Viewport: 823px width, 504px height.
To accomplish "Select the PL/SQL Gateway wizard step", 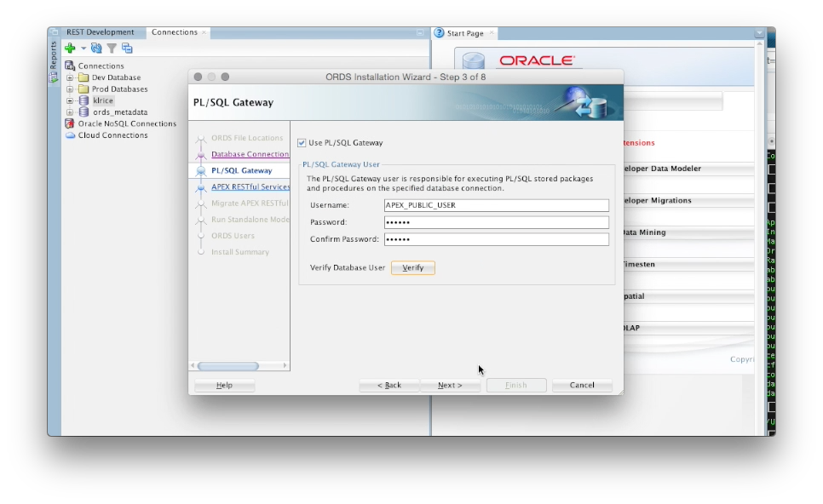I will tap(241, 170).
